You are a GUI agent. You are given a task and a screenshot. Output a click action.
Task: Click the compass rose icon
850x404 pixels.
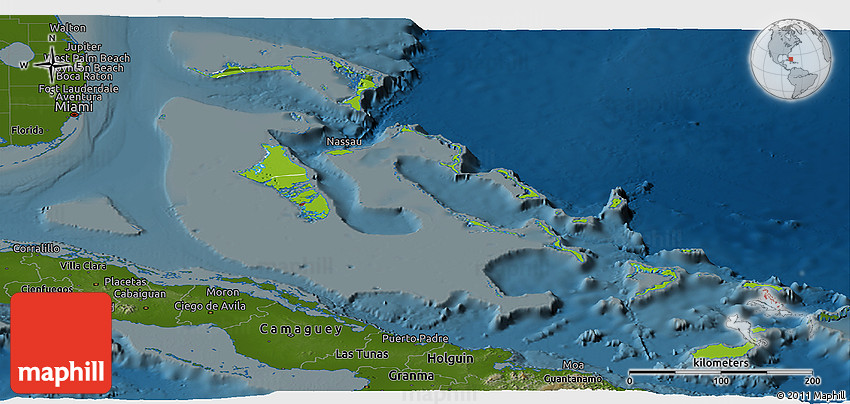tap(53, 64)
